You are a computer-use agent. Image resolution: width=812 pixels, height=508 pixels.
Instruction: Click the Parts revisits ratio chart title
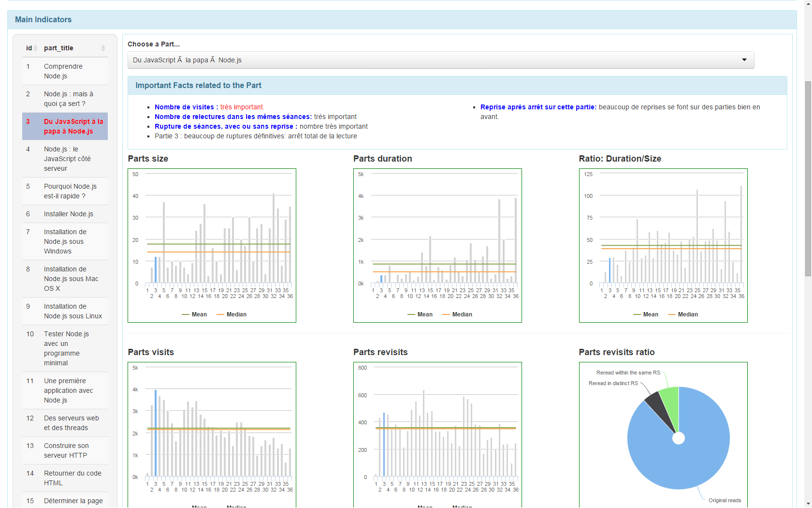tap(617, 352)
